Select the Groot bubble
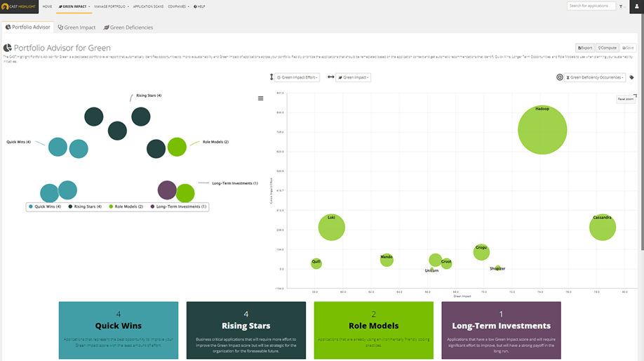Viewport: 644px width, 361px height. coord(446,263)
